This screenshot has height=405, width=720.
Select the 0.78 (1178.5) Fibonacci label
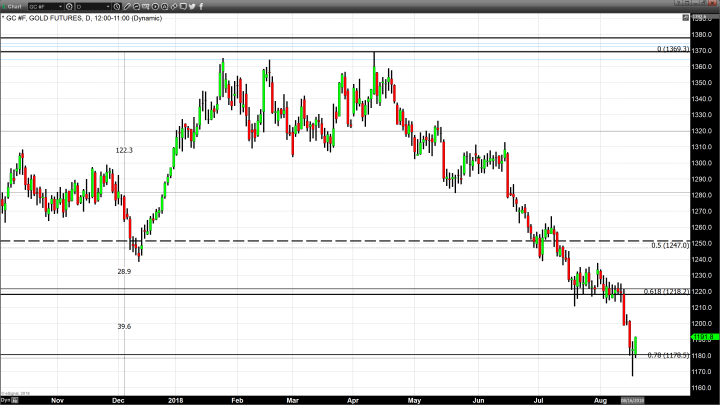click(668, 355)
